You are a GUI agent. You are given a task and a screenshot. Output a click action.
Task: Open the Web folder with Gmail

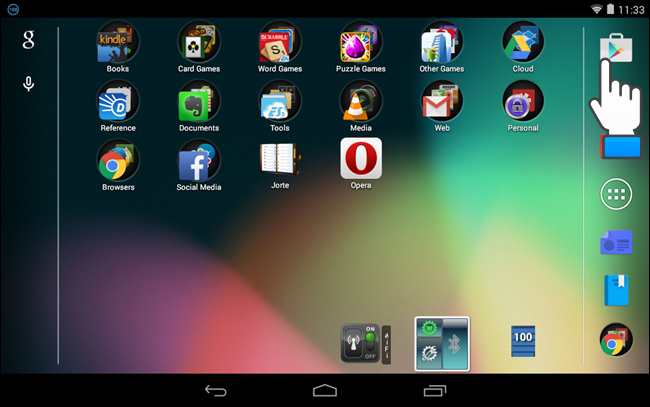441,101
